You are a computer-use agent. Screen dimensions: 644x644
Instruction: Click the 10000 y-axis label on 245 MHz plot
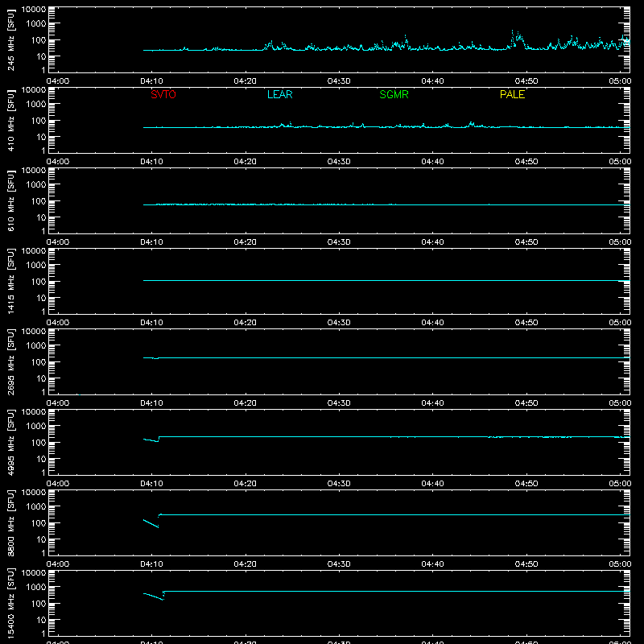point(34,10)
